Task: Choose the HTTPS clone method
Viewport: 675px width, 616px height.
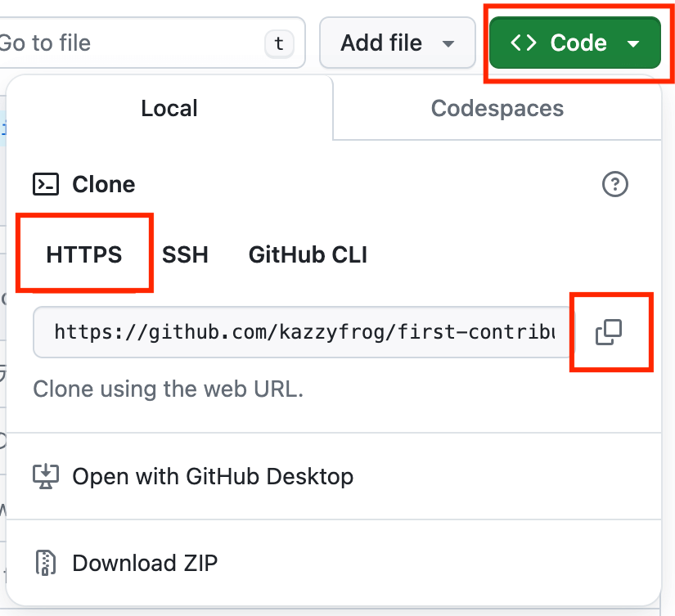Action: pyautogui.click(x=84, y=254)
